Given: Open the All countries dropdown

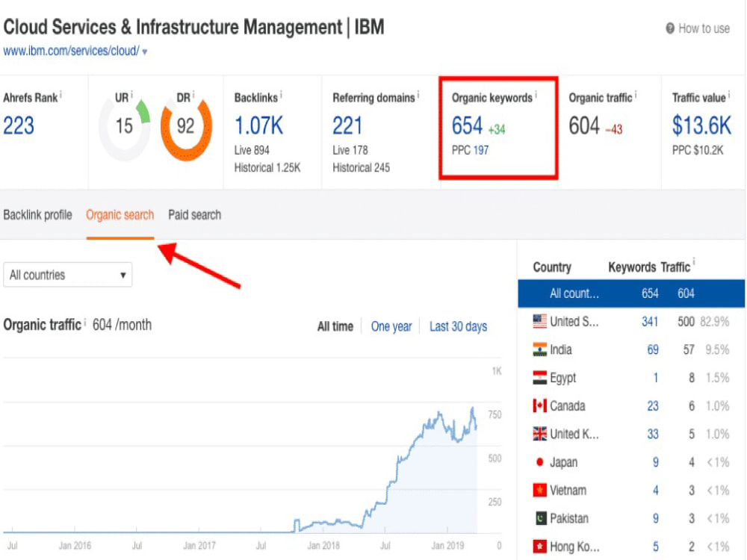Looking at the screenshot, I should click(x=68, y=275).
